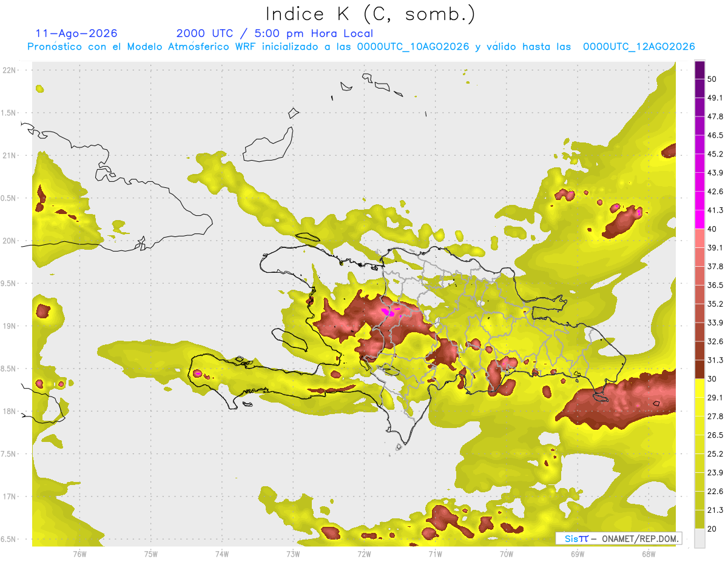The image size is (728, 562).
Task: Click the colorbar value "46.5"
Action: coord(715,135)
